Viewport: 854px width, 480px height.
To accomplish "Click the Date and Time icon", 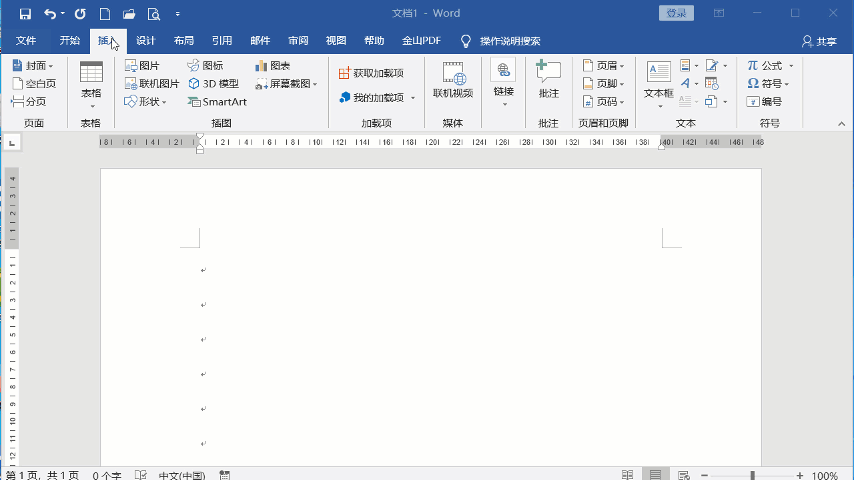I will coord(712,83).
